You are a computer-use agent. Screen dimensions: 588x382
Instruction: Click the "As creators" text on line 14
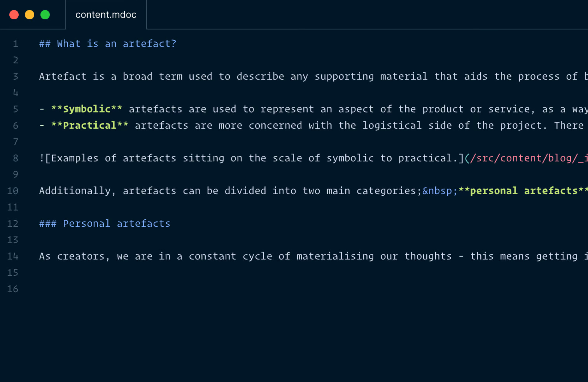click(72, 256)
